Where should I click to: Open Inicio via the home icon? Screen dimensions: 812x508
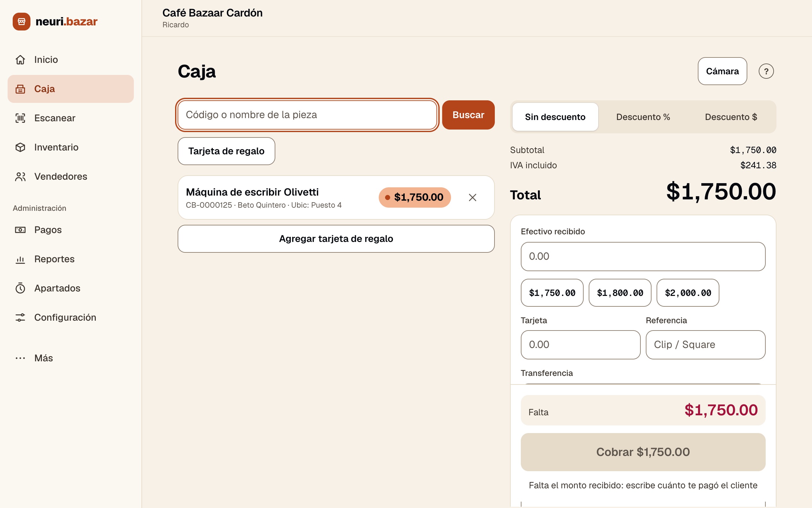click(20, 60)
